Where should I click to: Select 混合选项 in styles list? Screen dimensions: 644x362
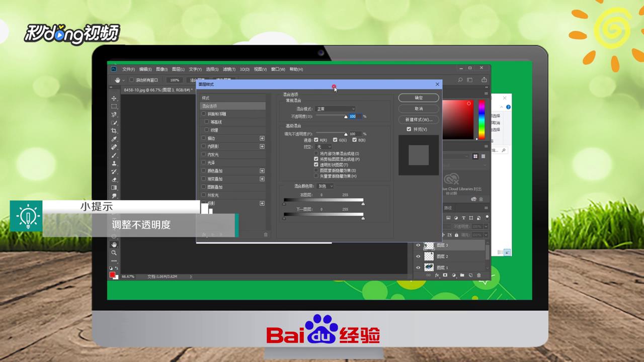233,106
